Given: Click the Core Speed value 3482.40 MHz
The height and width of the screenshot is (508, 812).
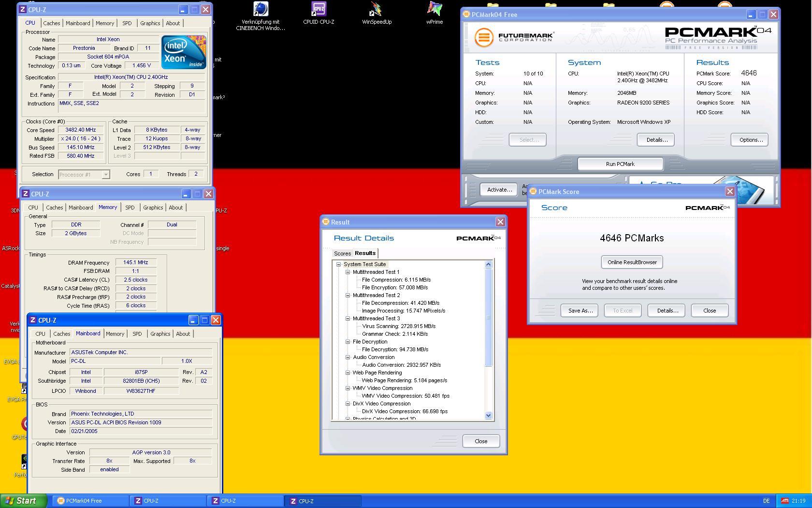Looking at the screenshot, I should [x=81, y=130].
